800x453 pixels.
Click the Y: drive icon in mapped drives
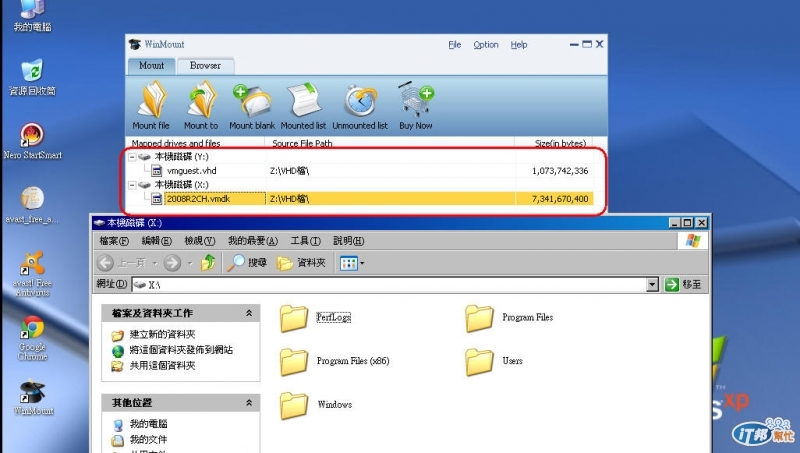[144, 157]
